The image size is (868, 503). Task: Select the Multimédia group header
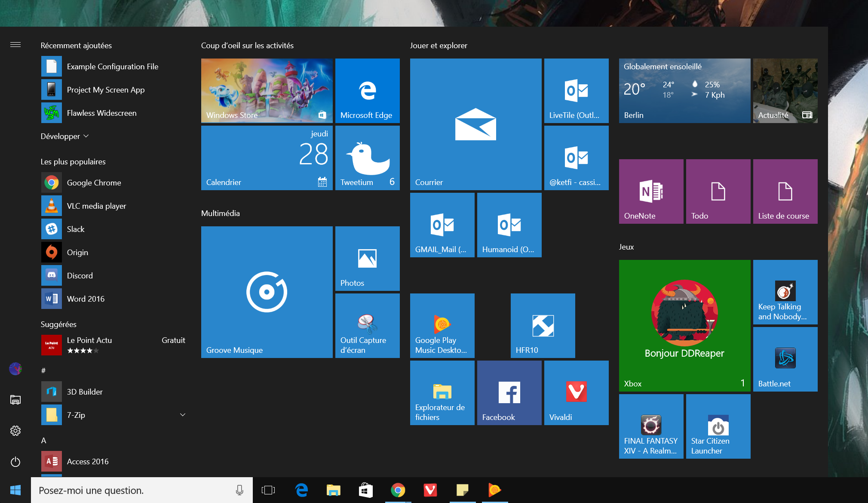click(x=221, y=213)
